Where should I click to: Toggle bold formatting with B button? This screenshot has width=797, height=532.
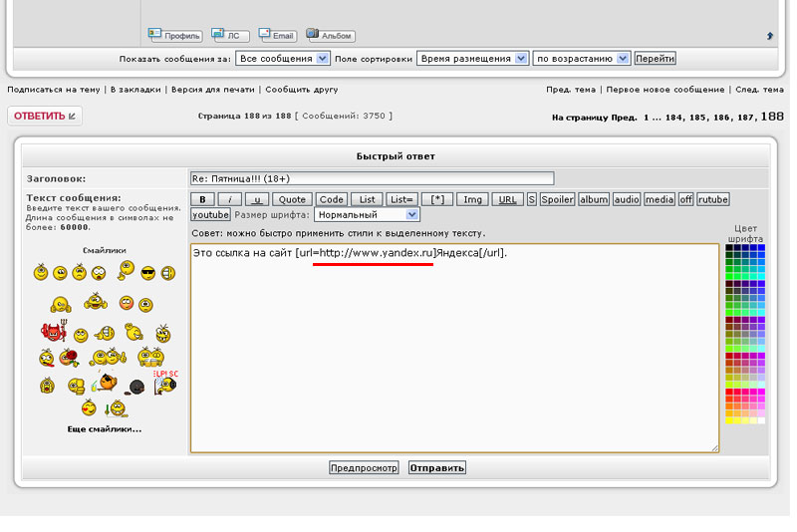click(x=202, y=199)
